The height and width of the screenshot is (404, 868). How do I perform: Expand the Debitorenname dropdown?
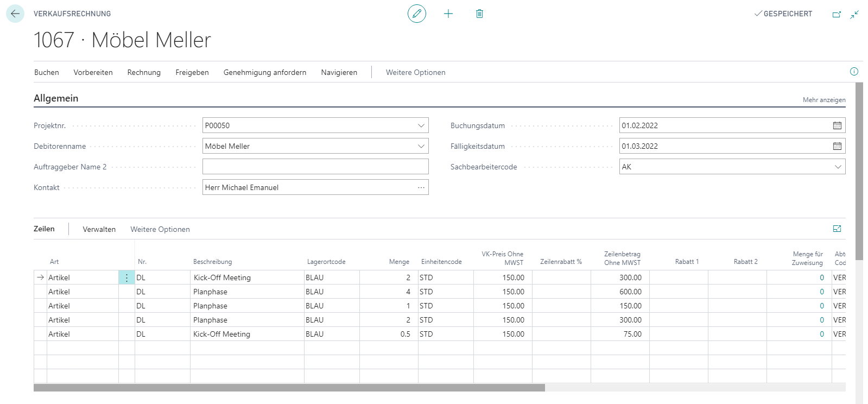(x=421, y=146)
